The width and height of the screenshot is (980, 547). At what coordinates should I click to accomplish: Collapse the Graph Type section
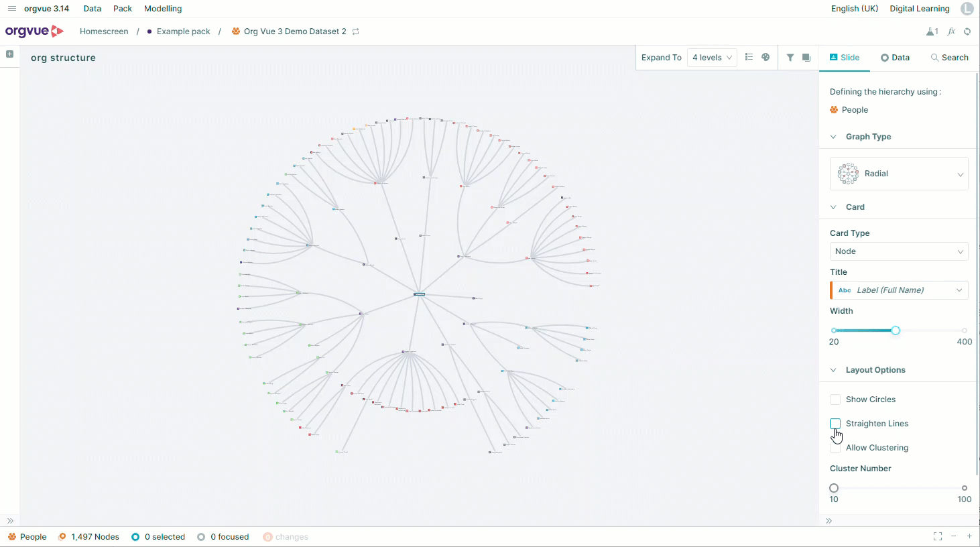click(833, 137)
